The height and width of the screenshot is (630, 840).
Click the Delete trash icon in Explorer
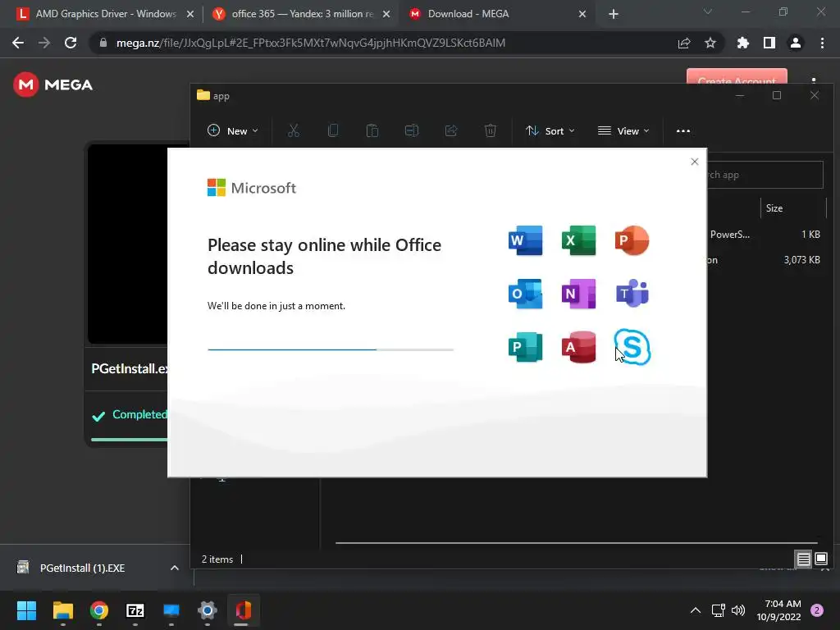491,130
